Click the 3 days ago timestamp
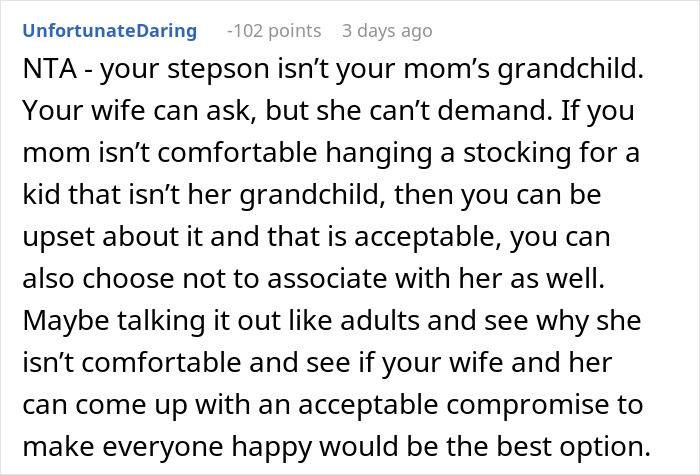This screenshot has height=475, width=700. tap(388, 32)
